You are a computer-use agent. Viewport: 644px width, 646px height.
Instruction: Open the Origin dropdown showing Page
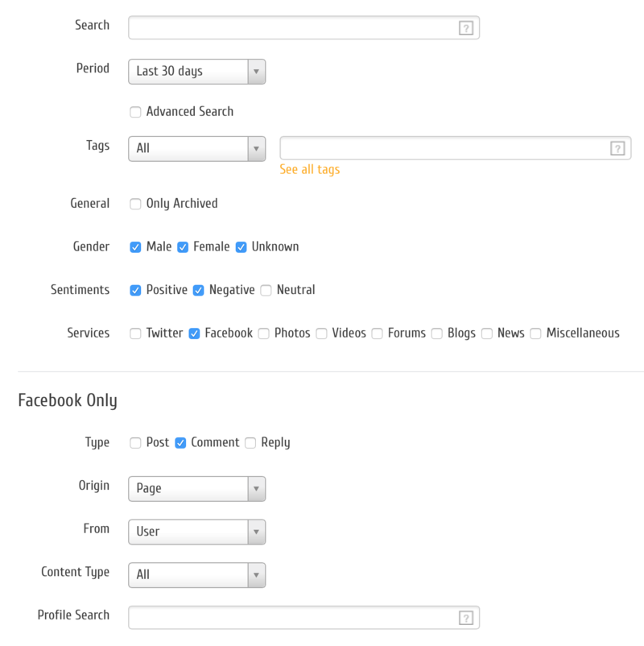[x=196, y=488]
